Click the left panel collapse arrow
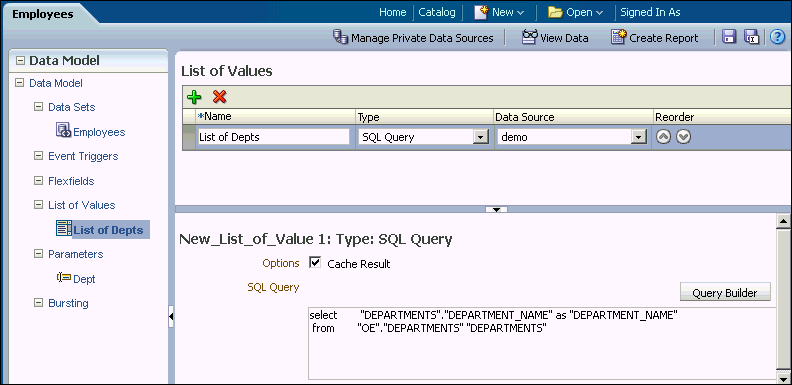The width and height of the screenshot is (792, 385). pyautogui.click(x=171, y=317)
